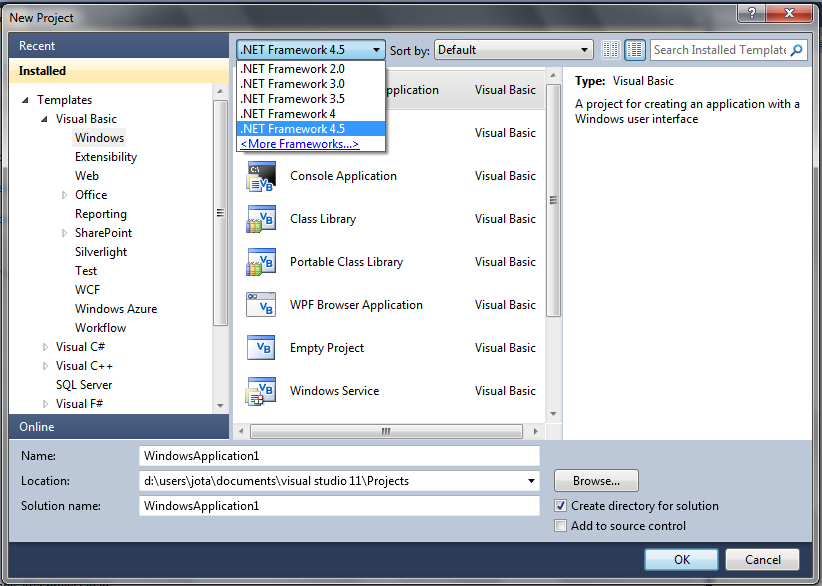The width and height of the screenshot is (822, 586).
Task: Confirm with the OK button
Action: click(682, 560)
